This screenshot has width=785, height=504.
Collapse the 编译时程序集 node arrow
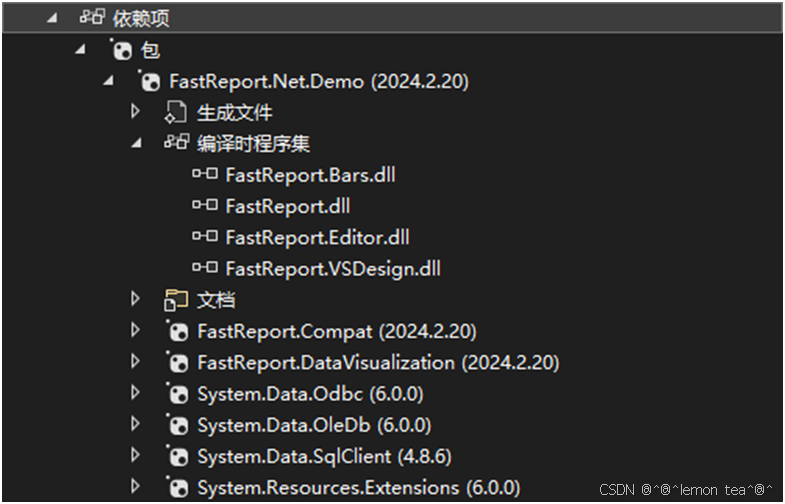136,143
